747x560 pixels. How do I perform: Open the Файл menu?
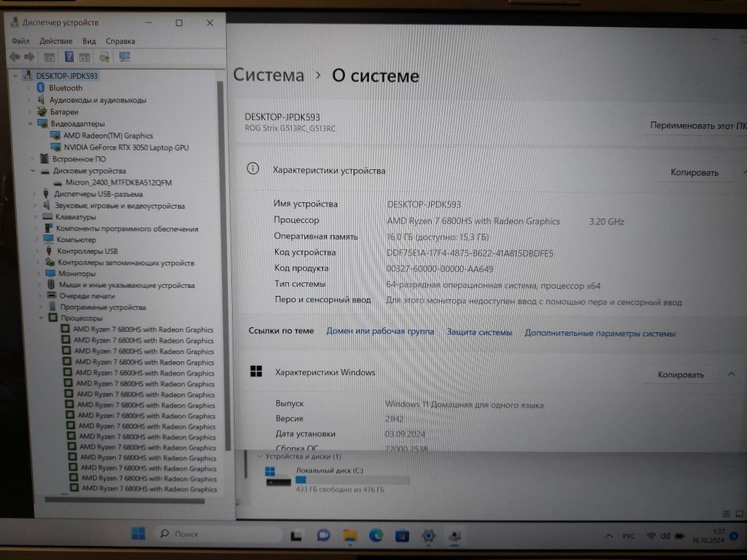coord(20,41)
